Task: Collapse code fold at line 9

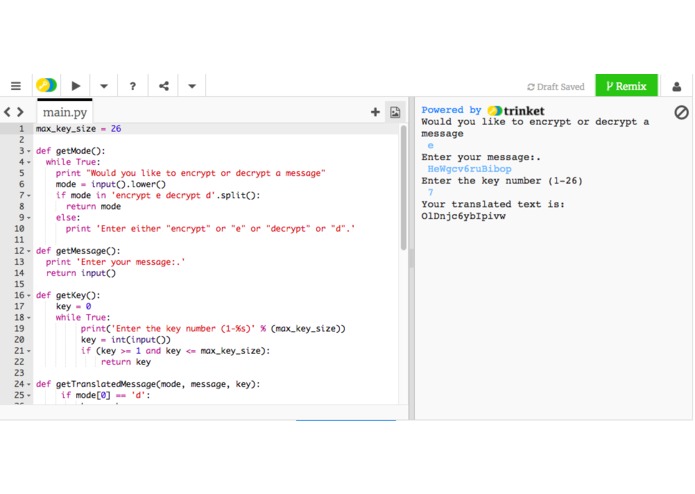Action: tap(29, 218)
